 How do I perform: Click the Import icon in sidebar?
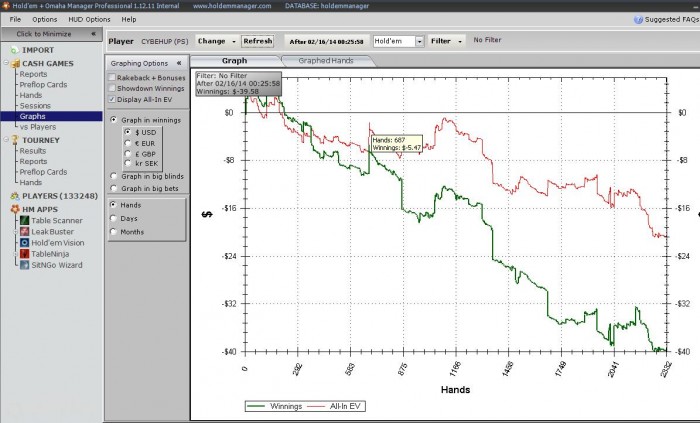15,50
